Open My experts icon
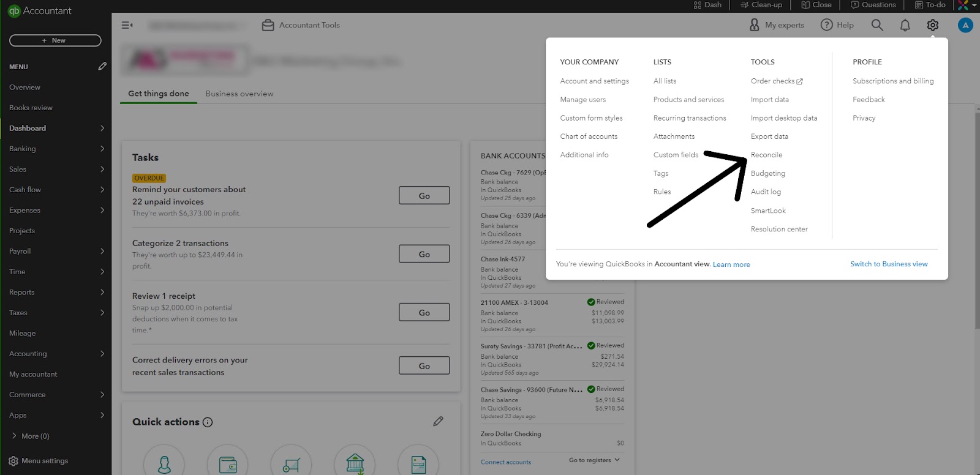This screenshot has height=475, width=980. click(x=755, y=25)
